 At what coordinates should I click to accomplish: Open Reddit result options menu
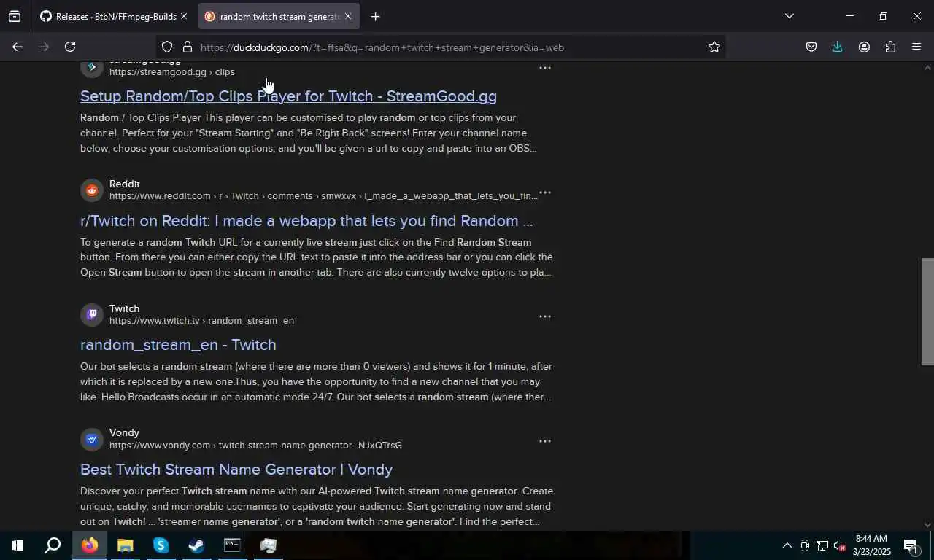(x=544, y=193)
